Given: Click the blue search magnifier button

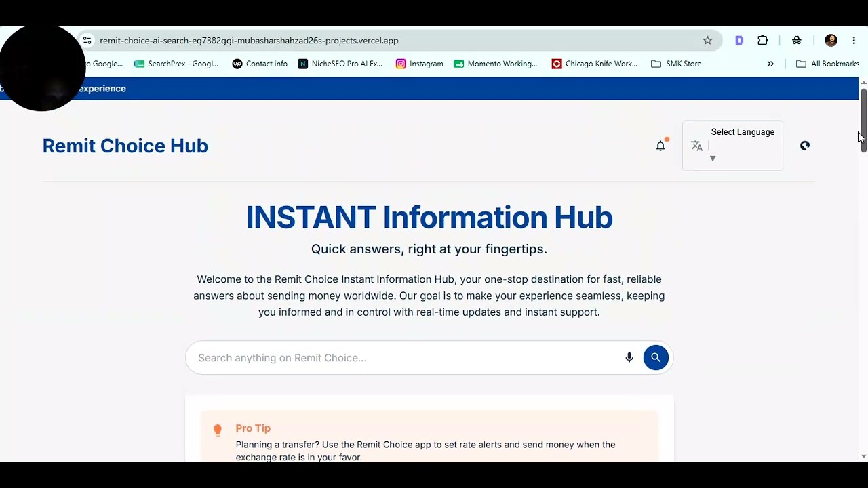Looking at the screenshot, I should (656, 357).
